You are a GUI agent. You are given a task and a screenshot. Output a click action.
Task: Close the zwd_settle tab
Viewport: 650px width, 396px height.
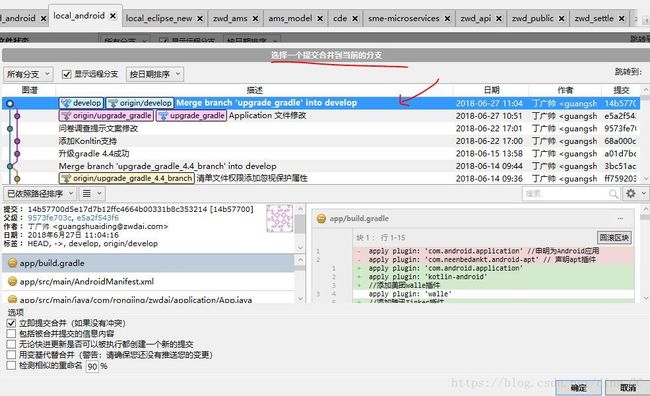[x=621, y=19]
